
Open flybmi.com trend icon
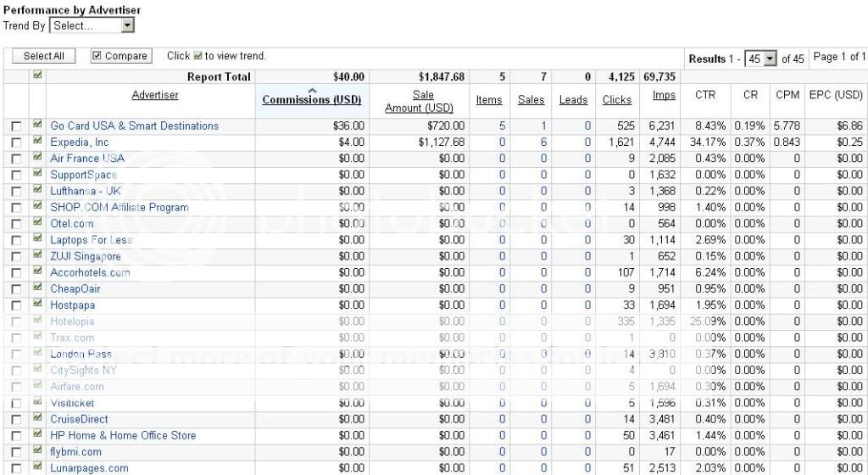coord(37,450)
